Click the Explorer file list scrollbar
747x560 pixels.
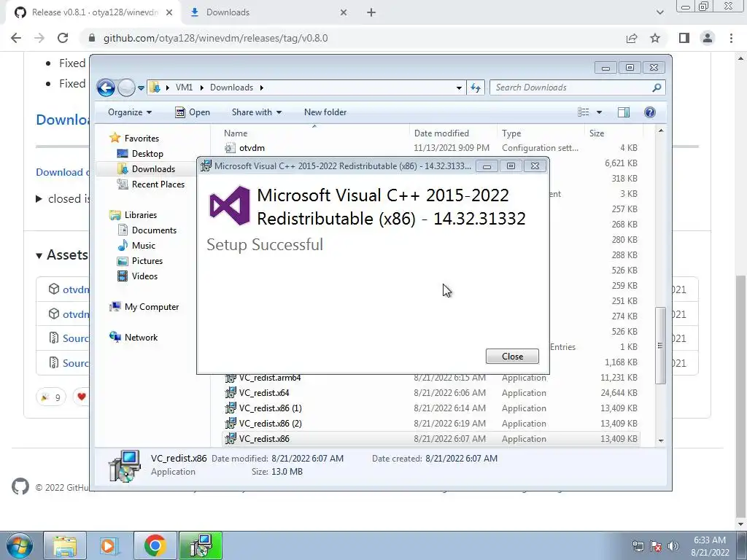click(660, 345)
